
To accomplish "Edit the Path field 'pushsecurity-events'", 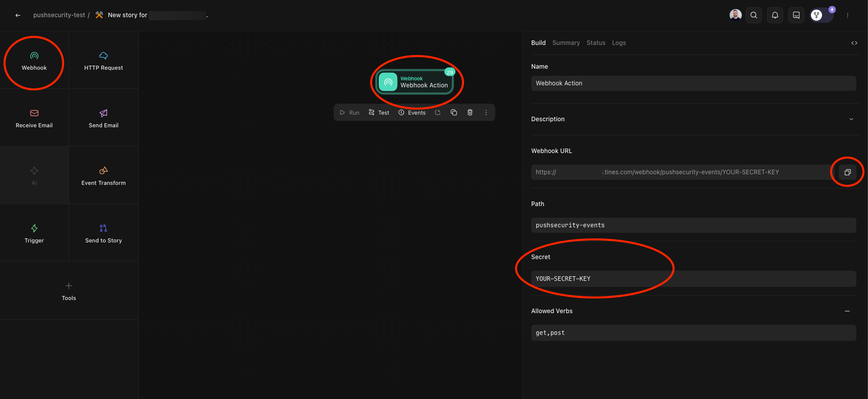I will pos(694,225).
